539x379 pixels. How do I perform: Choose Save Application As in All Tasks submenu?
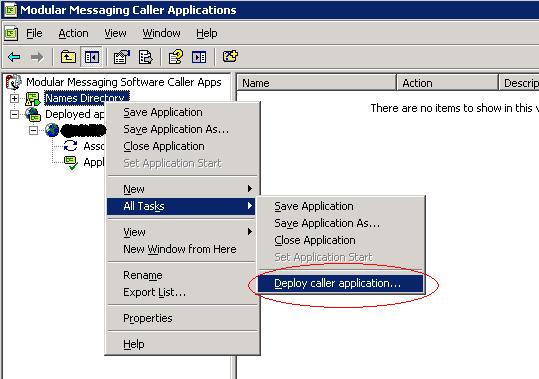340,223
